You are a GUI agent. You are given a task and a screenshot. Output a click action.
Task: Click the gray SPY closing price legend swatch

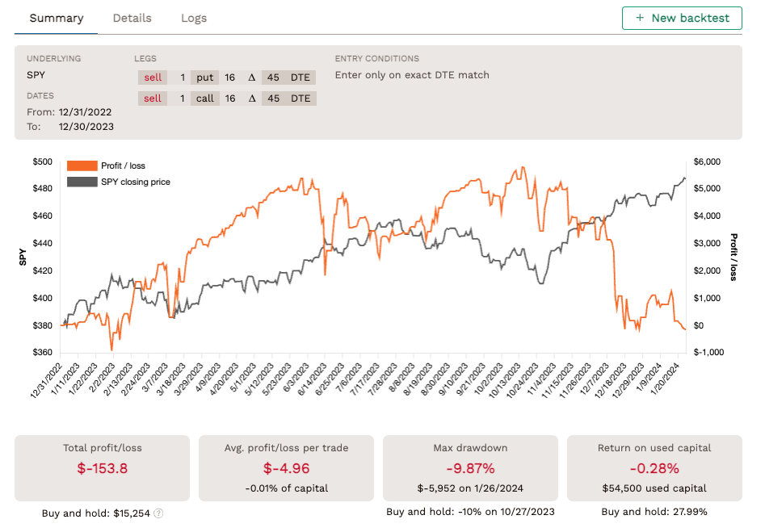pyautogui.click(x=82, y=182)
